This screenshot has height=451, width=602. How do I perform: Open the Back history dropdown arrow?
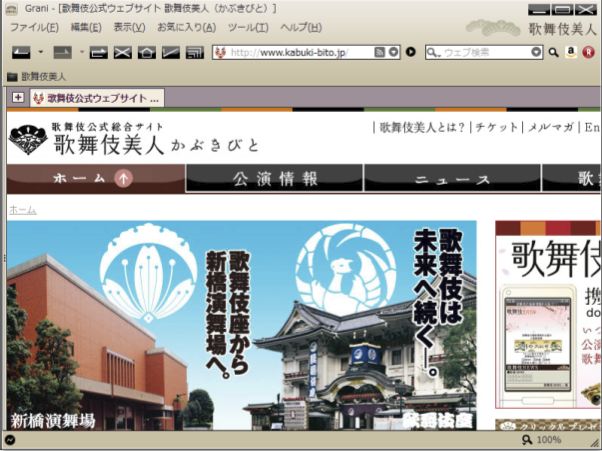(x=41, y=52)
